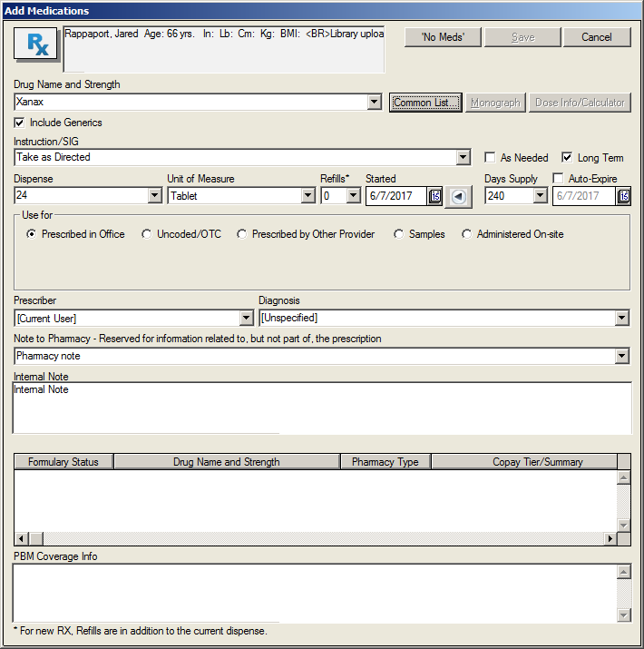644x649 pixels.
Task: Choose the Samples radio button
Action: [x=399, y=234]
